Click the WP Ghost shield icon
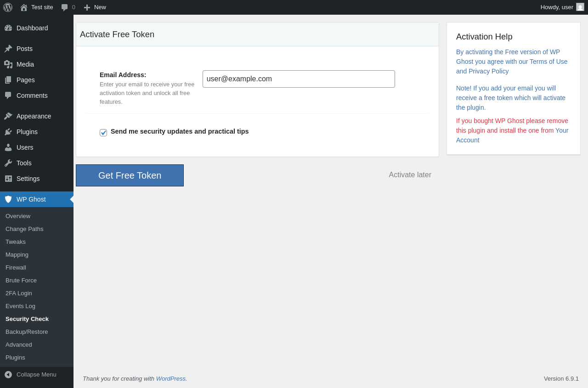This screenshot has width=588, height=388. click(8, 199)
